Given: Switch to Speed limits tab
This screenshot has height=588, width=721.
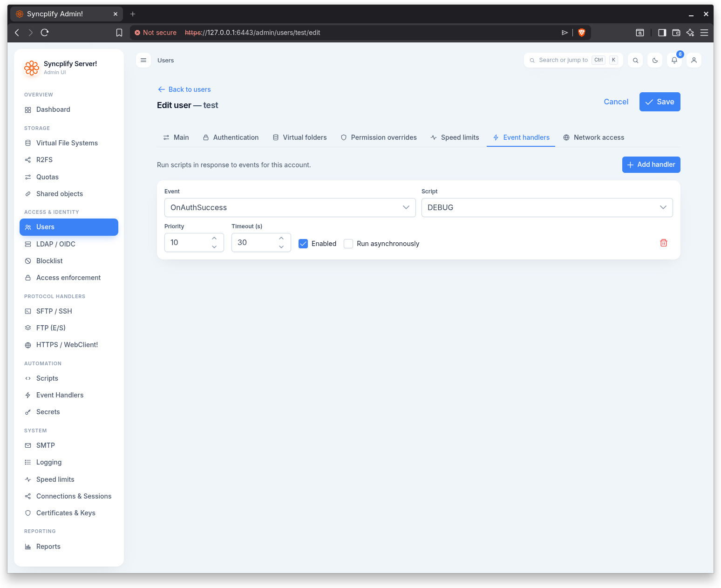Looking at the screenshot, I should 455,137.
